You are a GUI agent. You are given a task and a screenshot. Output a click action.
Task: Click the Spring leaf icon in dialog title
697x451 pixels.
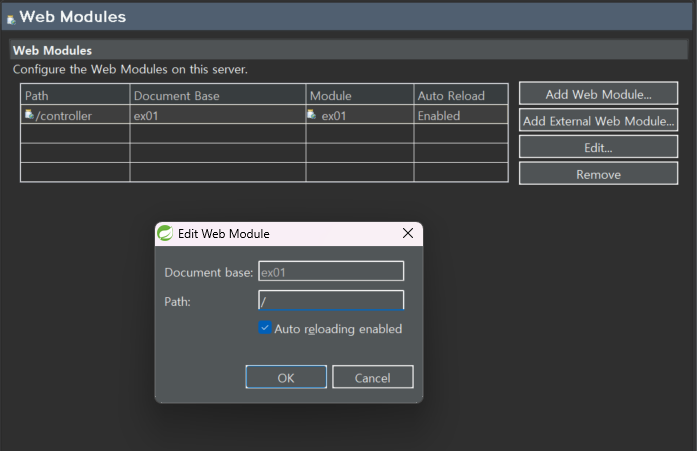(x=165, y=233)
